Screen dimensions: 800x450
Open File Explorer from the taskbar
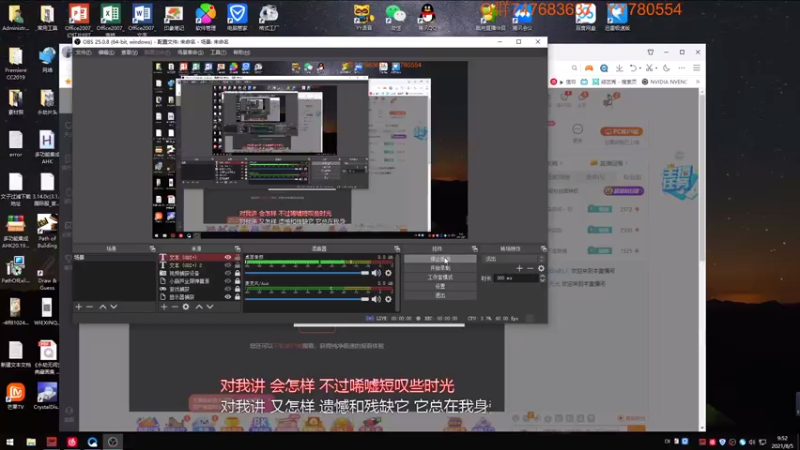[31, 442]
